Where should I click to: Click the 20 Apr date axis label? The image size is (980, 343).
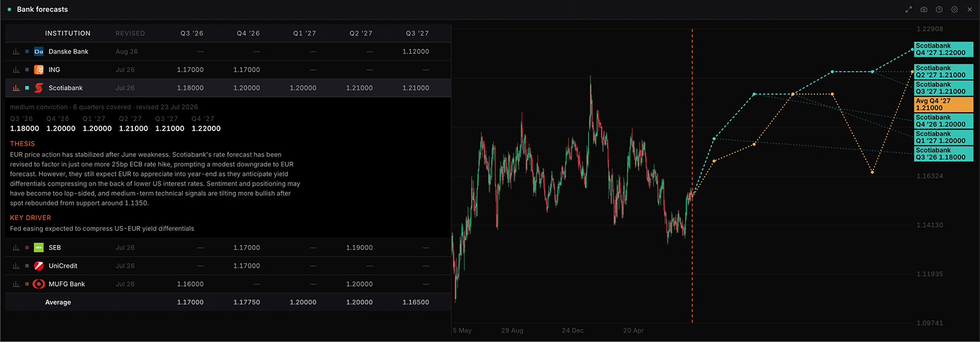pyautogui.click(x=633, y=331)
